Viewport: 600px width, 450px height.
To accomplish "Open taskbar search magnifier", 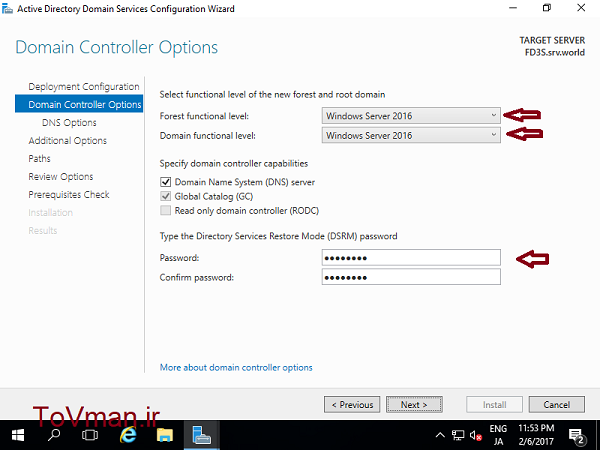I will (54, 435).
